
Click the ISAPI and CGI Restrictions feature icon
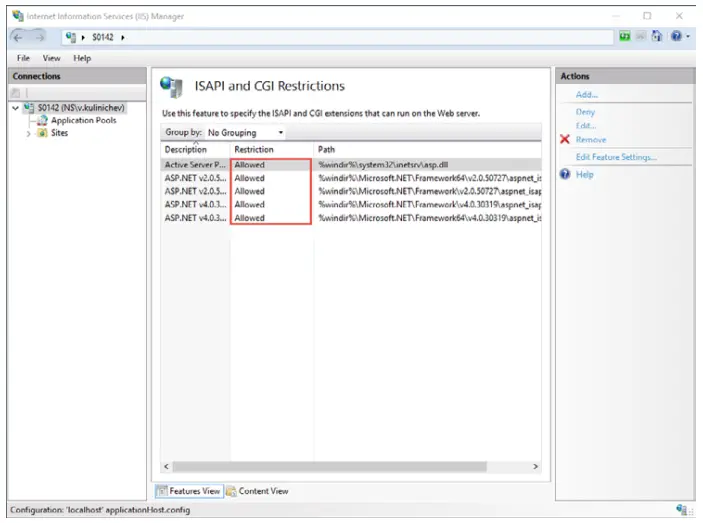tap(171, 87)
